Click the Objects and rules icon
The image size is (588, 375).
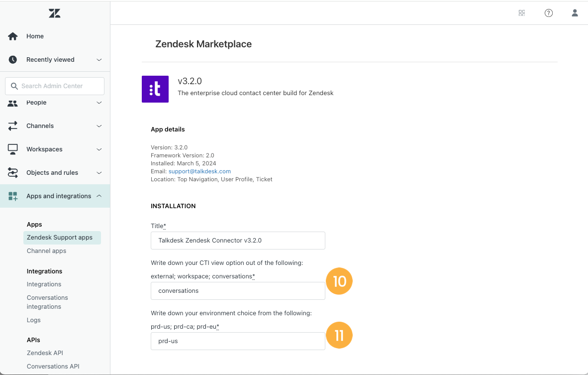click(13, 173)
